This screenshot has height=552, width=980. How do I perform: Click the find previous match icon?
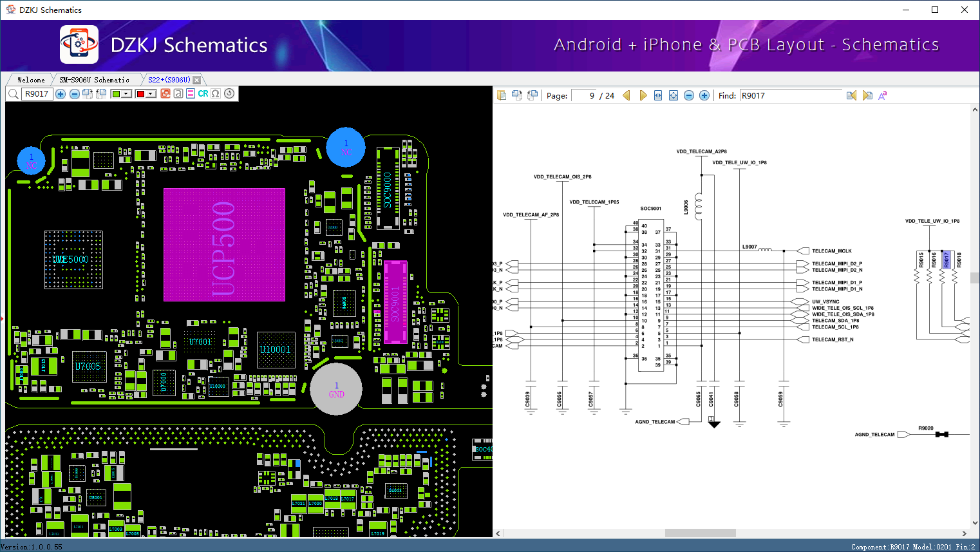(x=851, y=95)
